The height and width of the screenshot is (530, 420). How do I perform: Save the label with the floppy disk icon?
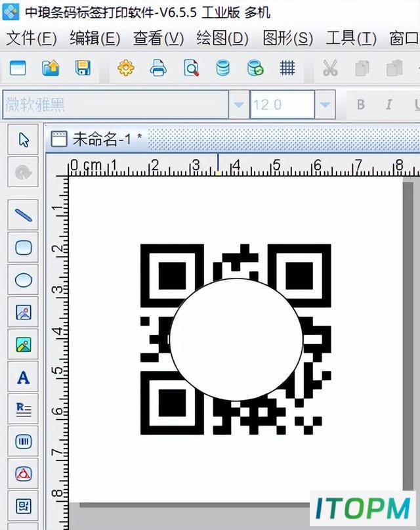click(83, 68)
